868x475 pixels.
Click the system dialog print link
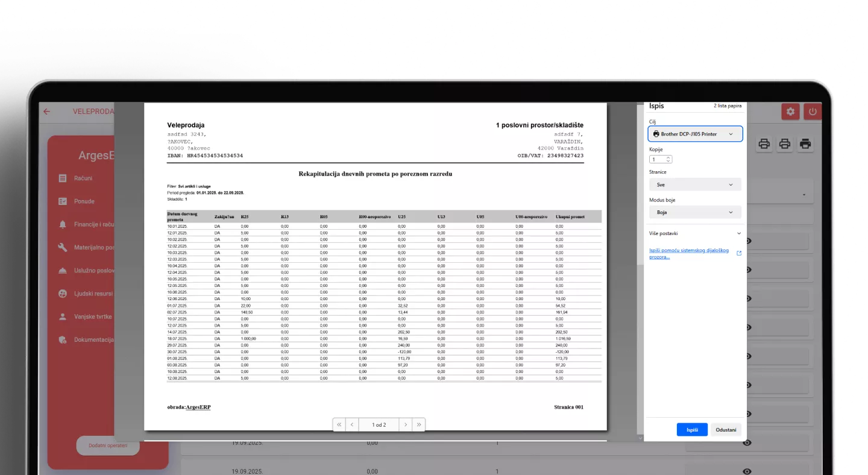(x=689, y=253)
